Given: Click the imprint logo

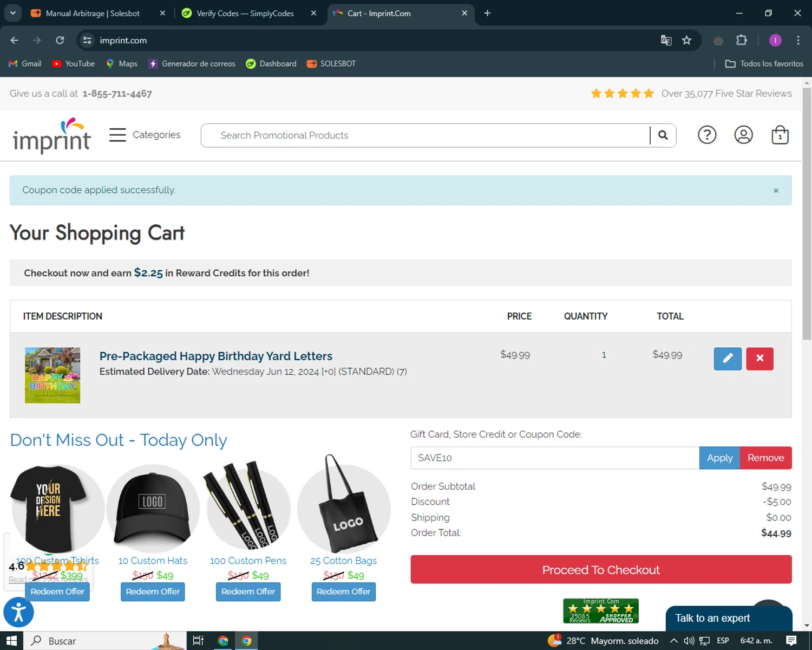Looking at the screenshot, I should pyautogui.click(x=51, y=135).
